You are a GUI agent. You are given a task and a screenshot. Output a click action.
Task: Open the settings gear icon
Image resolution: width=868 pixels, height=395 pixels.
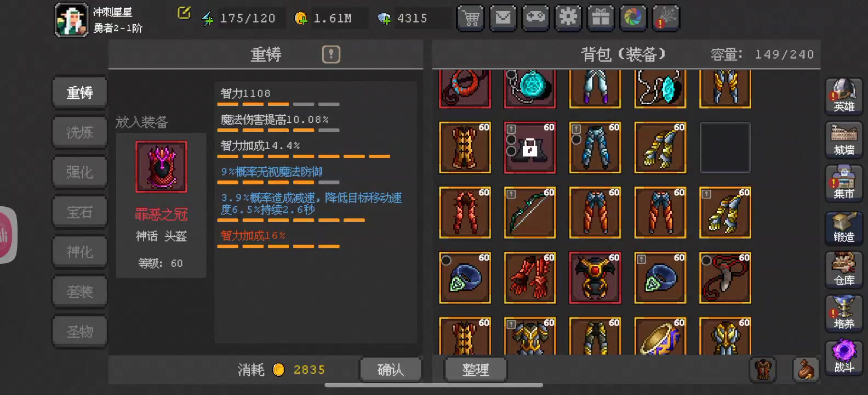(568, 18)
